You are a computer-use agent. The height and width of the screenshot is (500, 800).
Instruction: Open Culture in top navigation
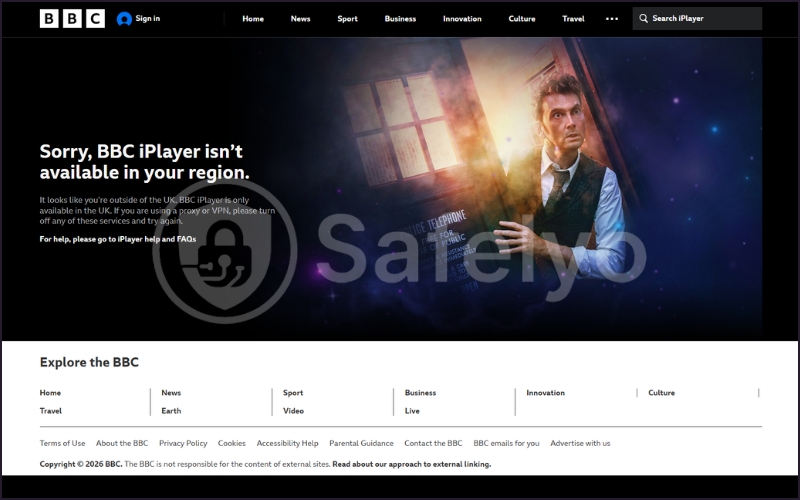[x=522, y=19]
